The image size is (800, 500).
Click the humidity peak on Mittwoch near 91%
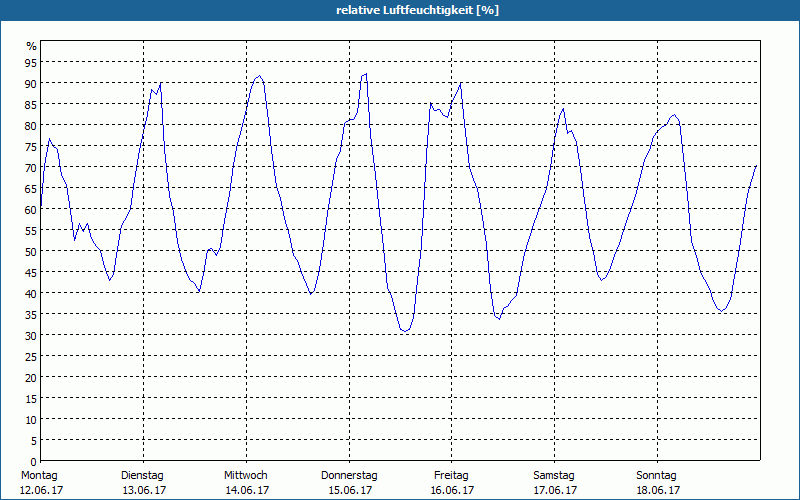pyautogui.click(x=259, y=76)
